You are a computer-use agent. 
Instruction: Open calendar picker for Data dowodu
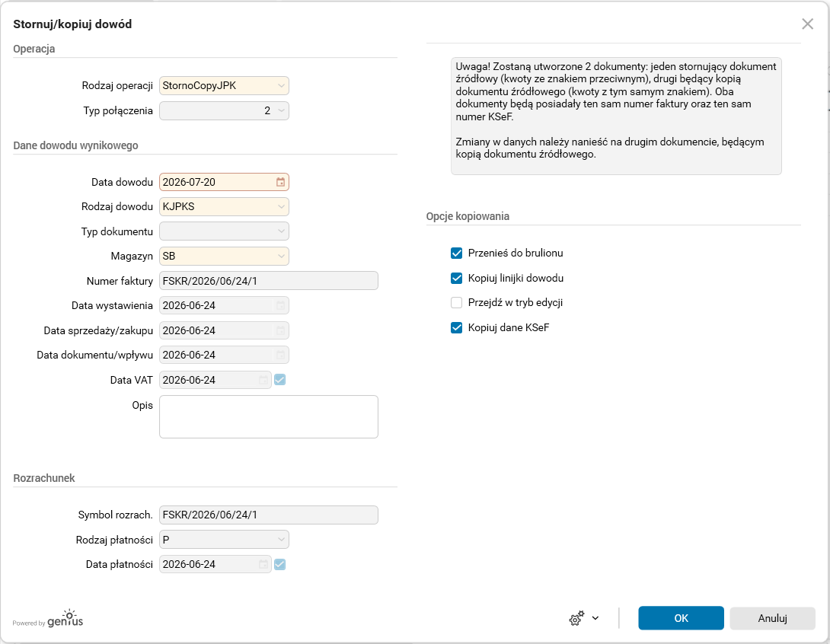point(280,182)
